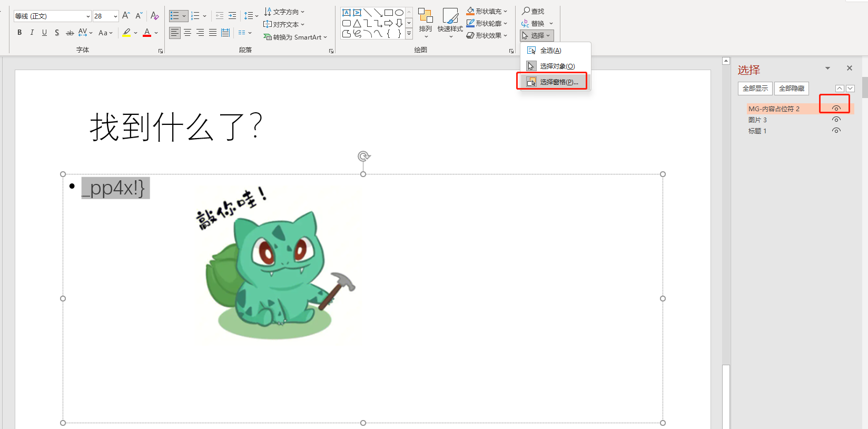Align text left
Viewport: 868px width, 429px height.
[x=175, y=33]
